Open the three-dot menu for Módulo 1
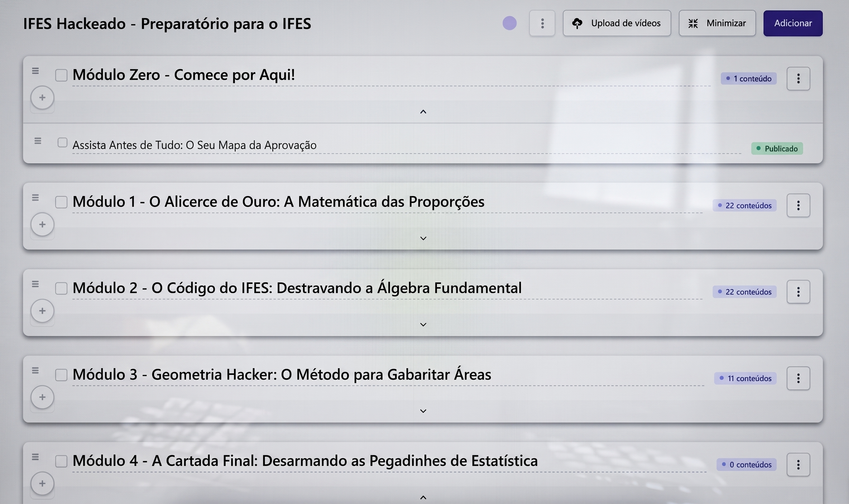 (798, 205)
